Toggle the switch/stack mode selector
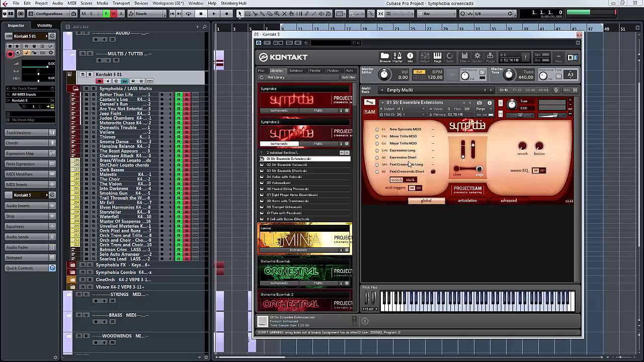This screenshot has width=644, height=362. [x=403, y=179]
